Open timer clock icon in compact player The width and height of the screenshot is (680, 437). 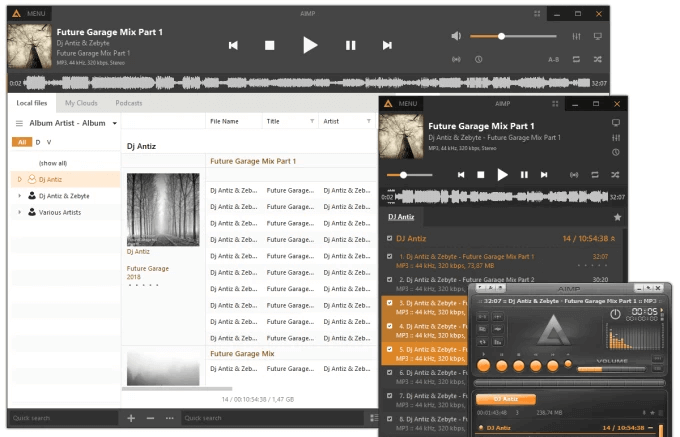pyautogui.click(x=616, y=152)
